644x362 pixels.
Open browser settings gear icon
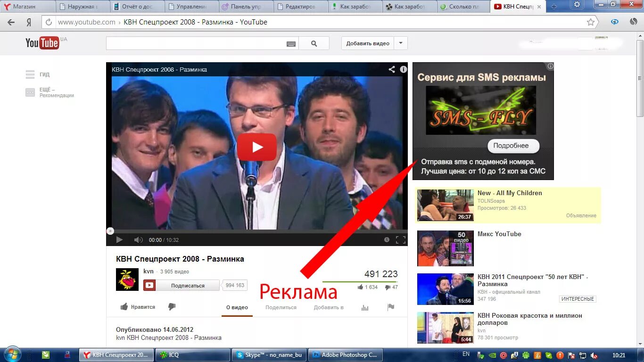click(x=577, y=4)
